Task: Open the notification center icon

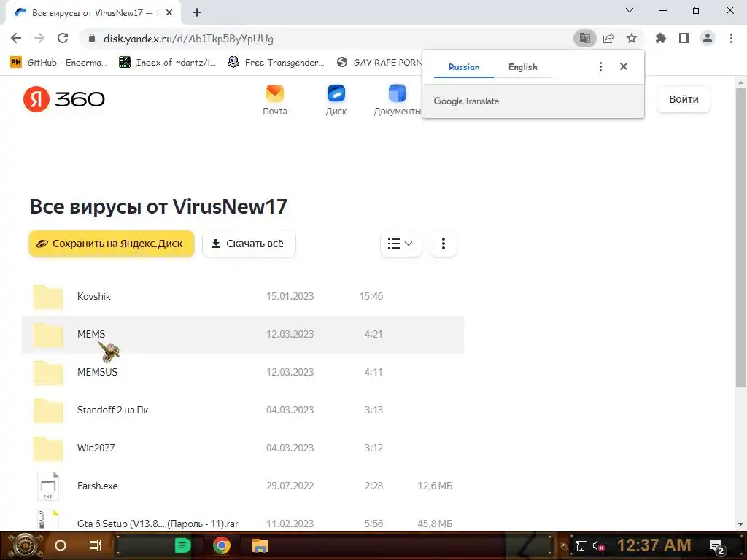Action: (717, 546)
